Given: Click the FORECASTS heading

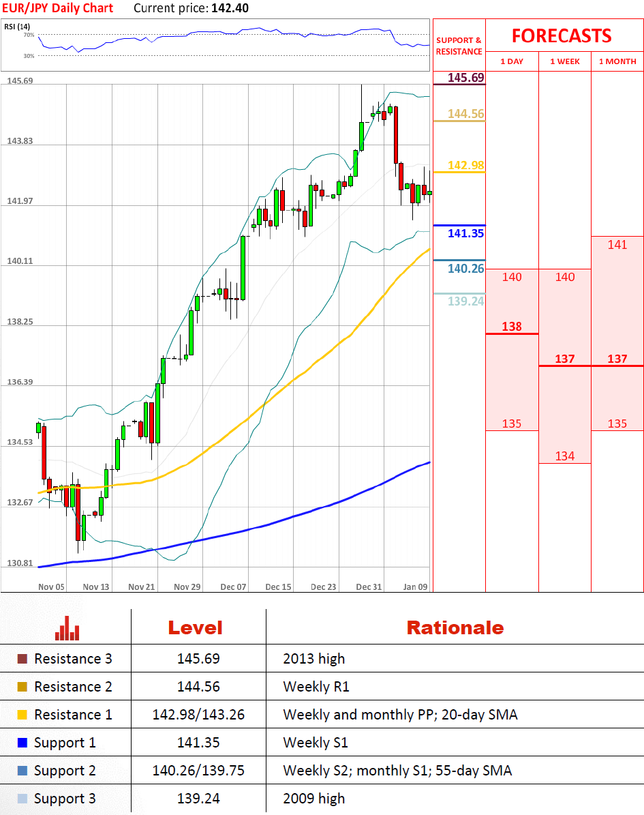Looking at the screenshot, I should 562,36.
